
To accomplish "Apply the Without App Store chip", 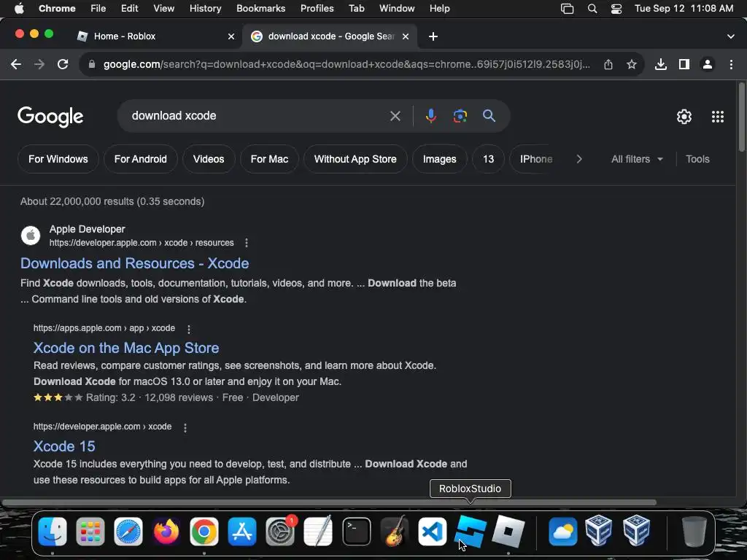I will 355,159.
